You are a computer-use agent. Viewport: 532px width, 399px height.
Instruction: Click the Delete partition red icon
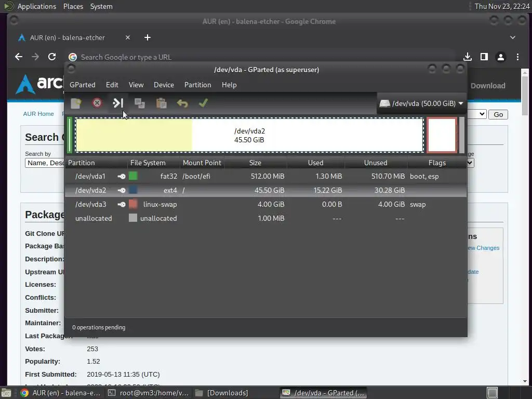[x=97, y=103]
